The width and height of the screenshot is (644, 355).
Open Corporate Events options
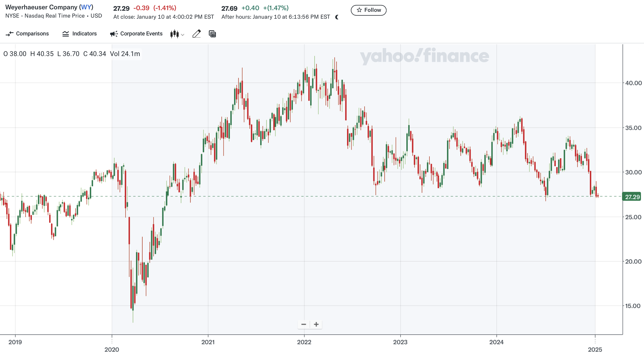click(136, 34)
